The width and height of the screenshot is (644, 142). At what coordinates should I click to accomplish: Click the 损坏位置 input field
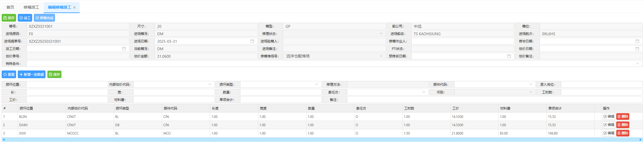tap(67, 84)
